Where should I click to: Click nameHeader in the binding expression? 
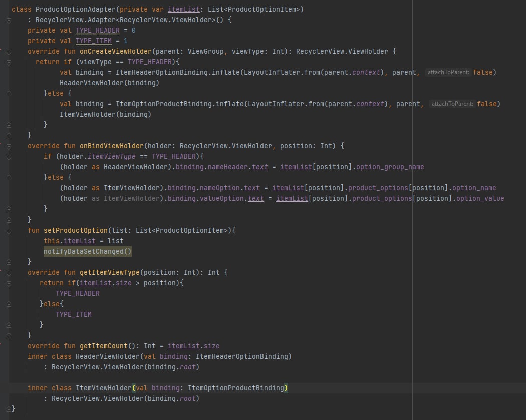[228, 167]
